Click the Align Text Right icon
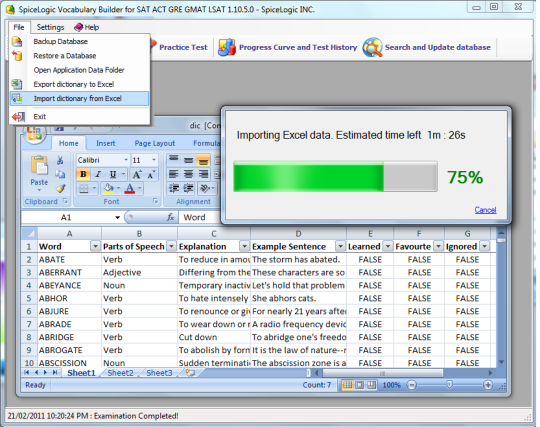 203,174
